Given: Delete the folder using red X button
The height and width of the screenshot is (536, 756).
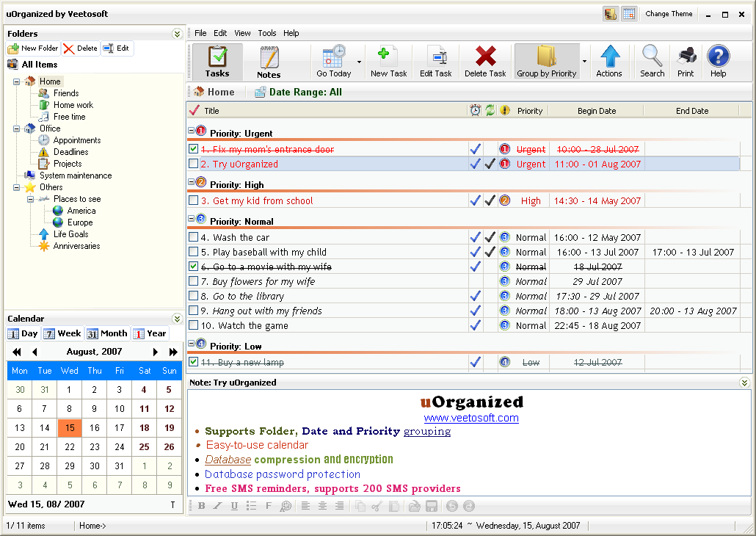Looking at the screenshot, I should (81, 48).
